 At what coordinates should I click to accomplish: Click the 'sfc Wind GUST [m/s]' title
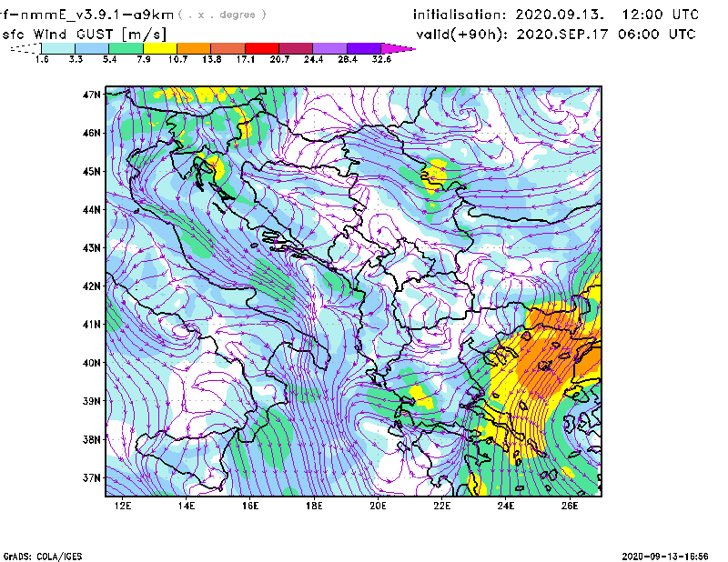pyautogui.click(x=84, y=35)
